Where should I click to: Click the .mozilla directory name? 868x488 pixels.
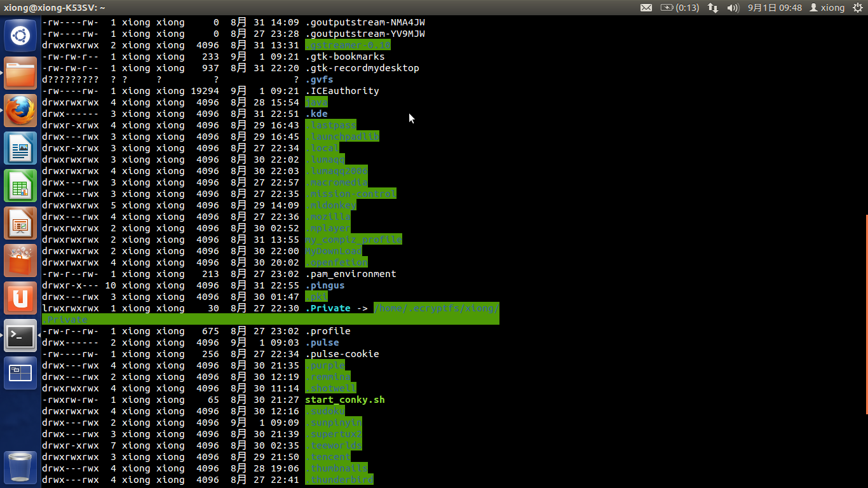[x=328, y=217]
